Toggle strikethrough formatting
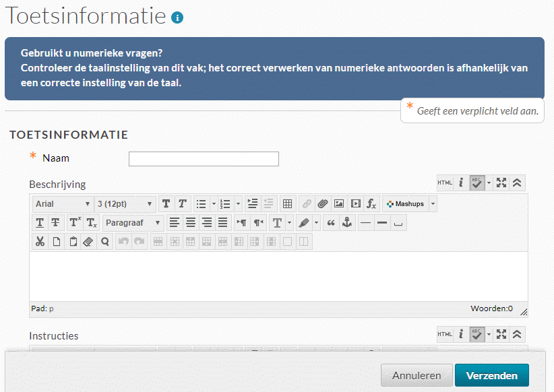Screen dimensions: 554x392 tap(55, 223)
